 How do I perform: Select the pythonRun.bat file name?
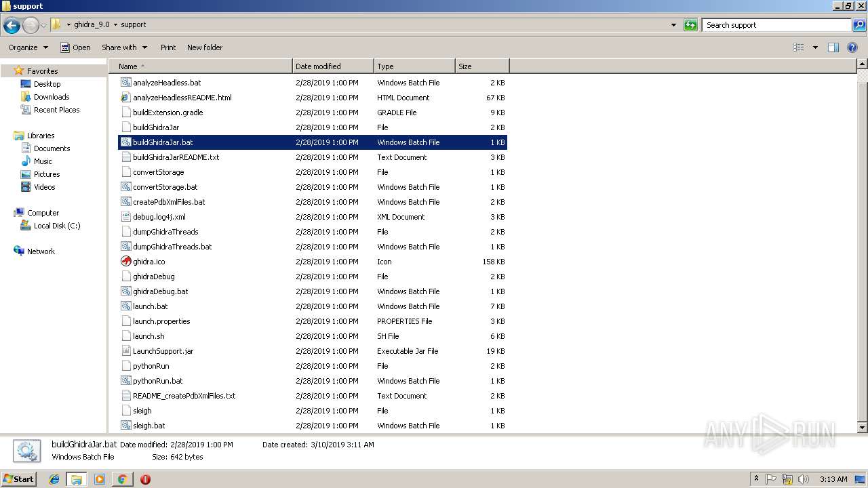[158, 381]
